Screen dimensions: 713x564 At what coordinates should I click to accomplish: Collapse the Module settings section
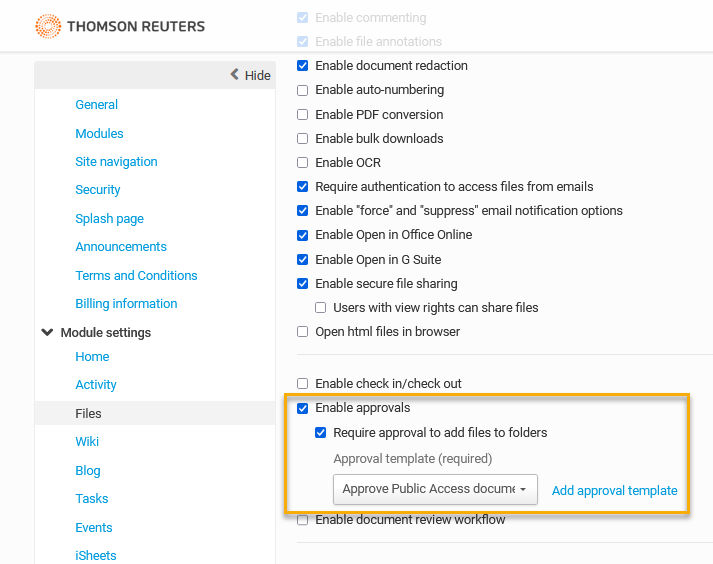pos(47,332)
